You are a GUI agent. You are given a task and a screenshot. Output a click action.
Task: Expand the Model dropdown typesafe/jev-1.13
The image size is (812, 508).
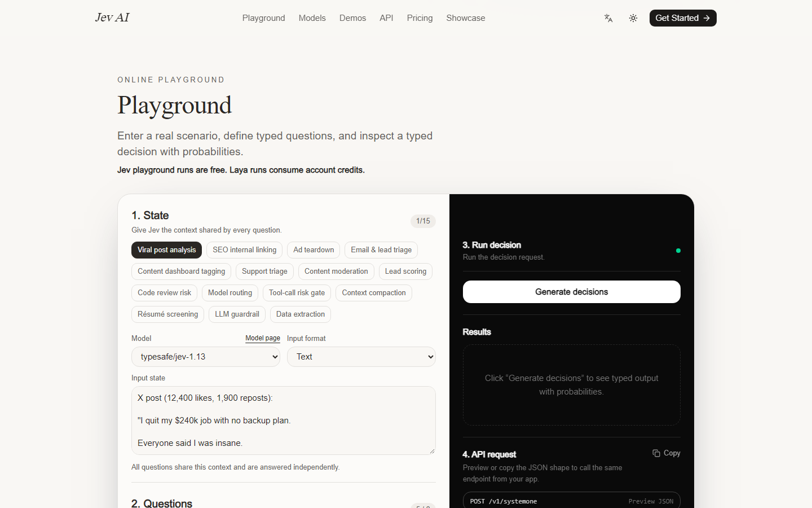pos(206,357)
